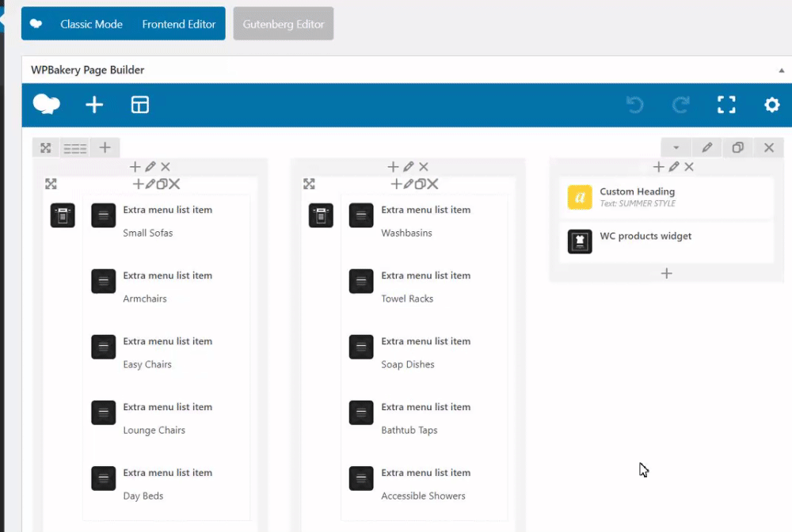The image size is (792, 532).
Task: Click second column extra menu list icon
Action: [321, 215]
